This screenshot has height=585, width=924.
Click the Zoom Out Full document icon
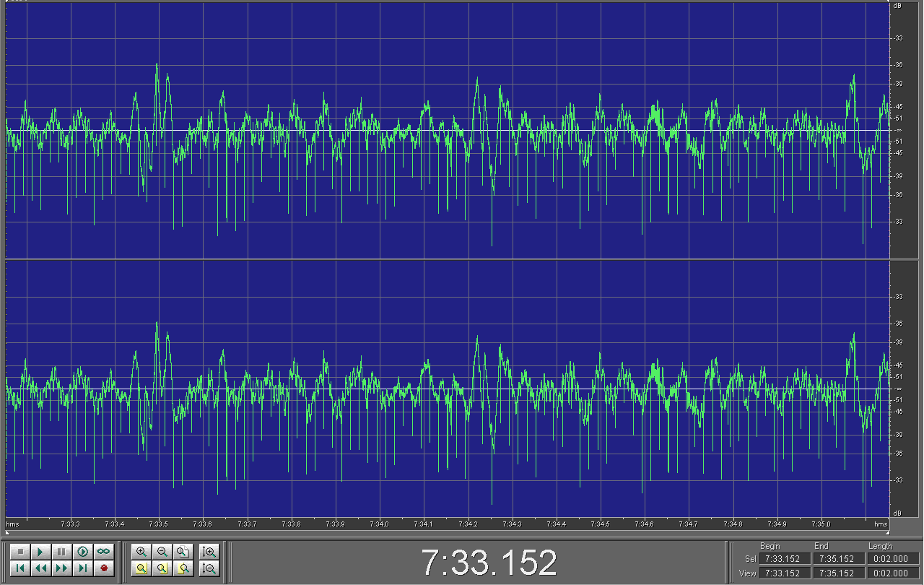click(183, 552)
